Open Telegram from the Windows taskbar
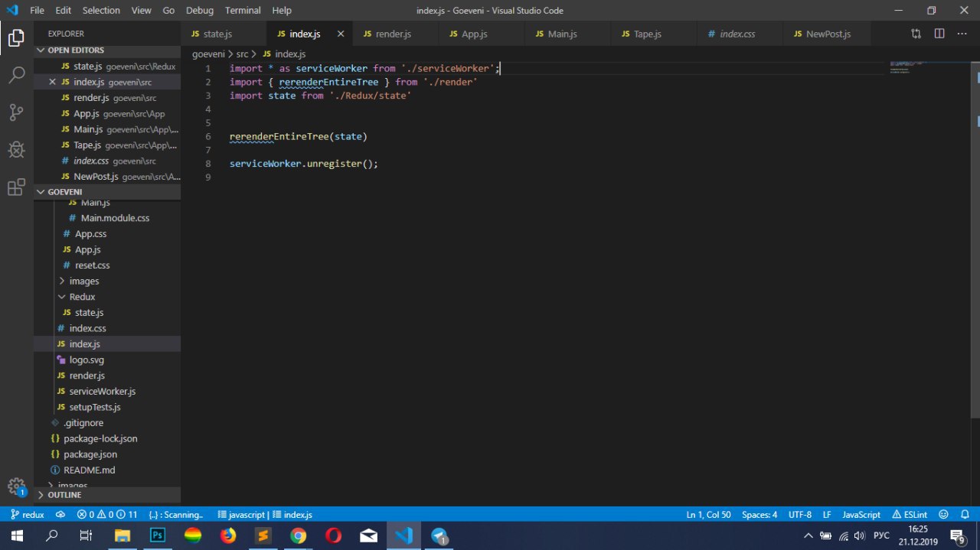980x550 pixels. pos(439,535)
